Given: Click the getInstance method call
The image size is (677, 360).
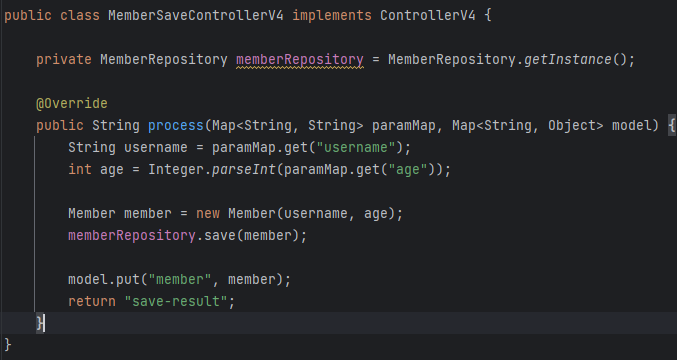Looking at the screenshot, I should 568,60.
